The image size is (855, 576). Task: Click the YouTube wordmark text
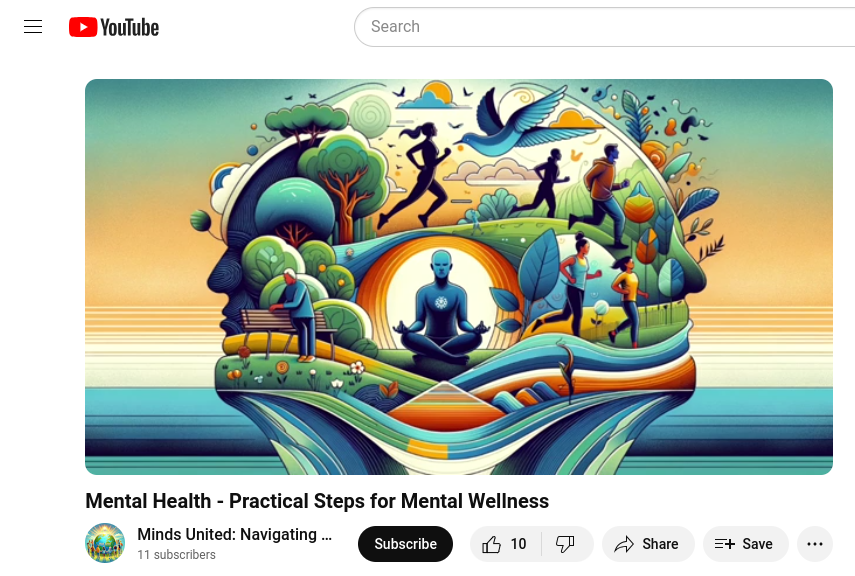[130, 27]
